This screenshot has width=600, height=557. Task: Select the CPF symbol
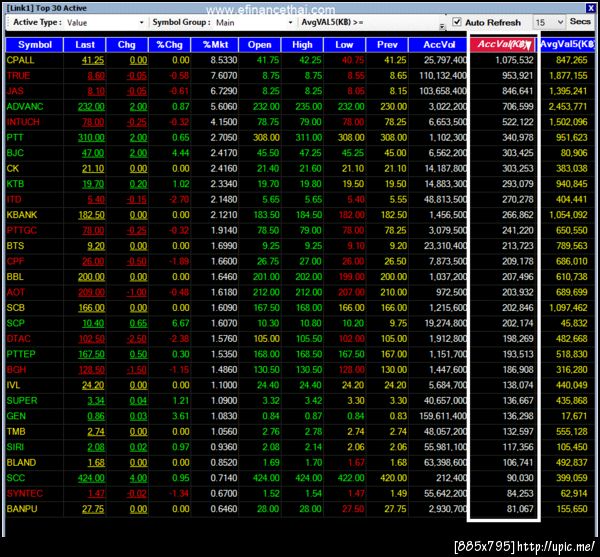pyautogui.click(x=15, y=261)
